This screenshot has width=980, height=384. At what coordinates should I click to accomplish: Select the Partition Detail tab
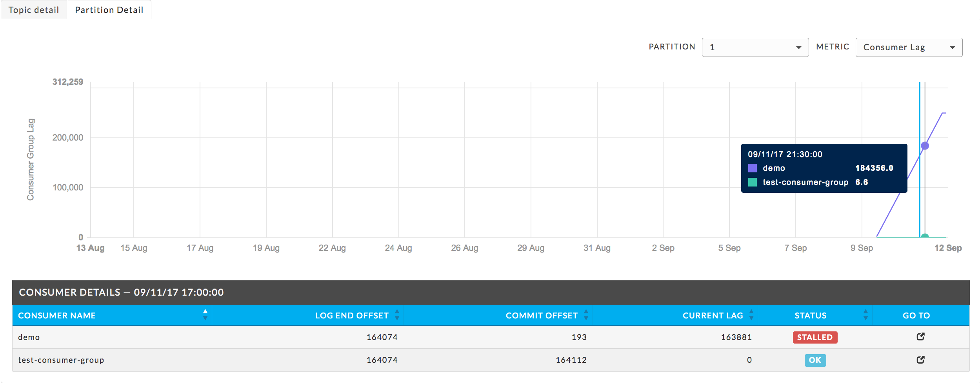109,10
